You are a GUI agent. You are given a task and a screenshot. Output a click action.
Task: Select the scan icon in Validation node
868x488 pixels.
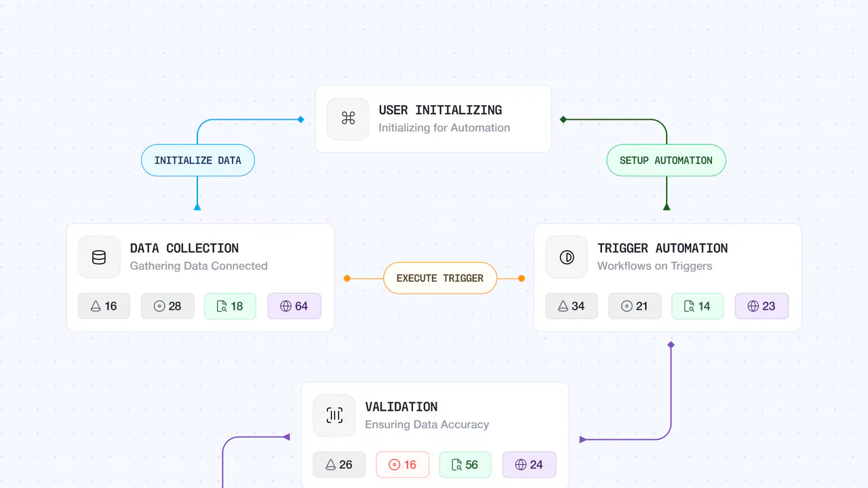[x=334, y=415]
